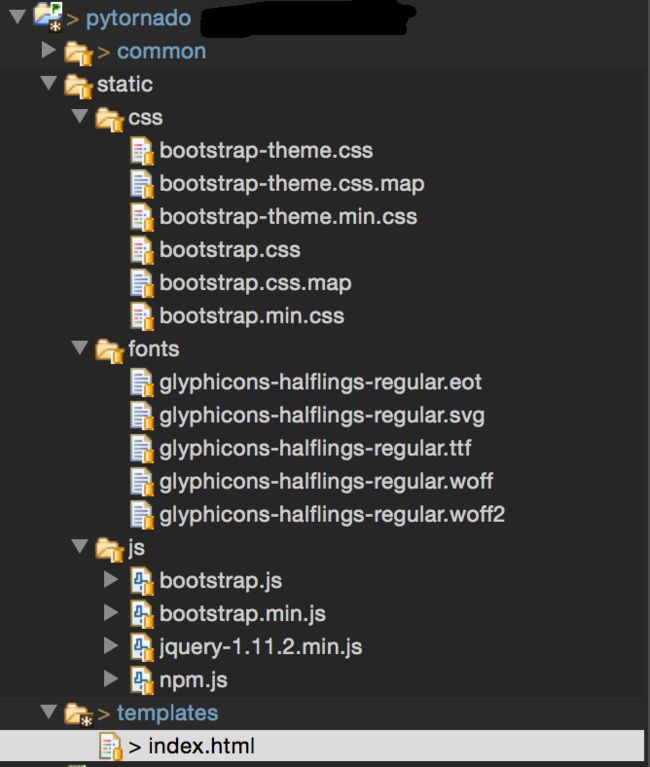Select bootstrap-theme.css file name
This screenshot has height=767, width=650.
point(266,151)
